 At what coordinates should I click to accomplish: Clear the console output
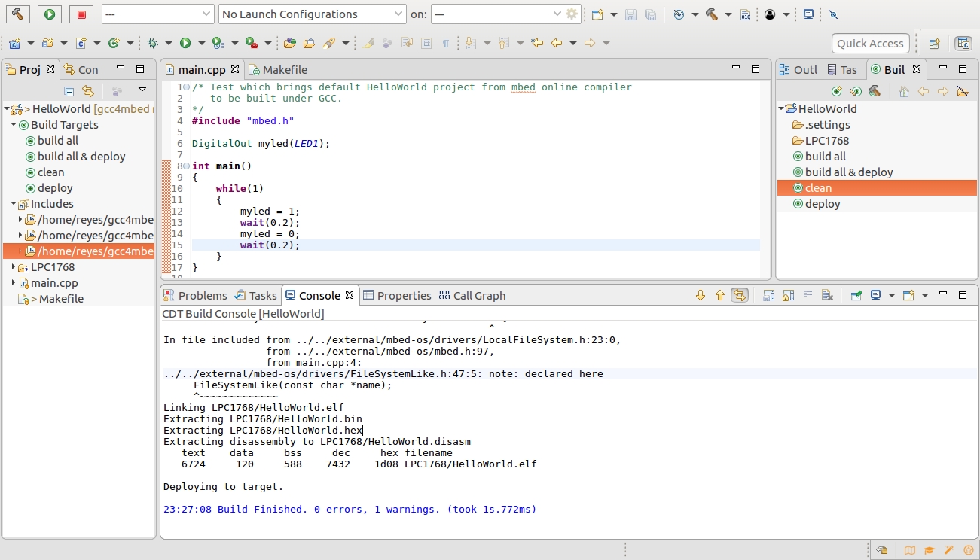(826, 296)
